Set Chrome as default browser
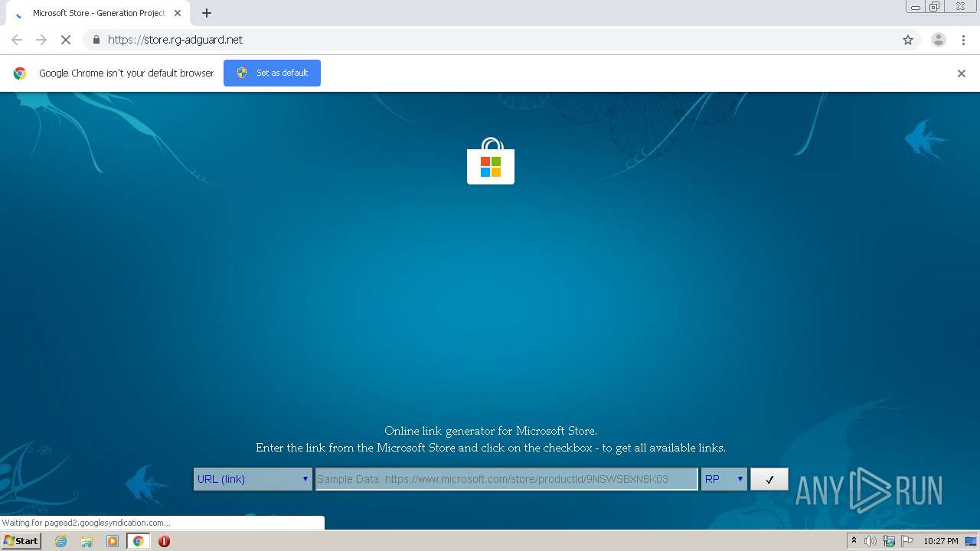 [x=272, y=73]
